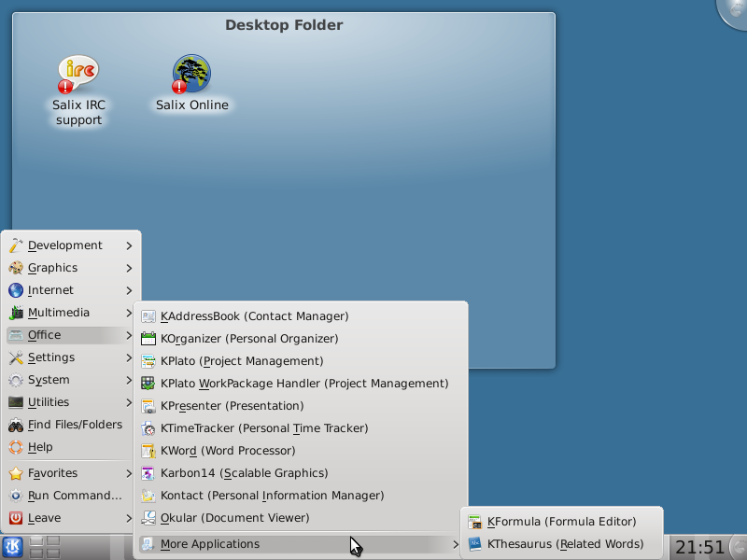Click the KWord document icon
The height and width of the screenshot is (560, 747).
point(148,451)
